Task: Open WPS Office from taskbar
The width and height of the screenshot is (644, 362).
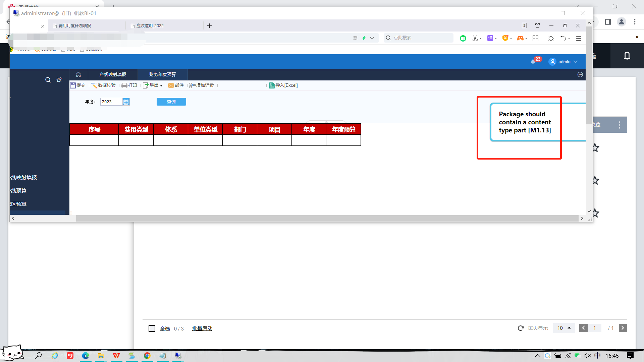Action: 116,356
